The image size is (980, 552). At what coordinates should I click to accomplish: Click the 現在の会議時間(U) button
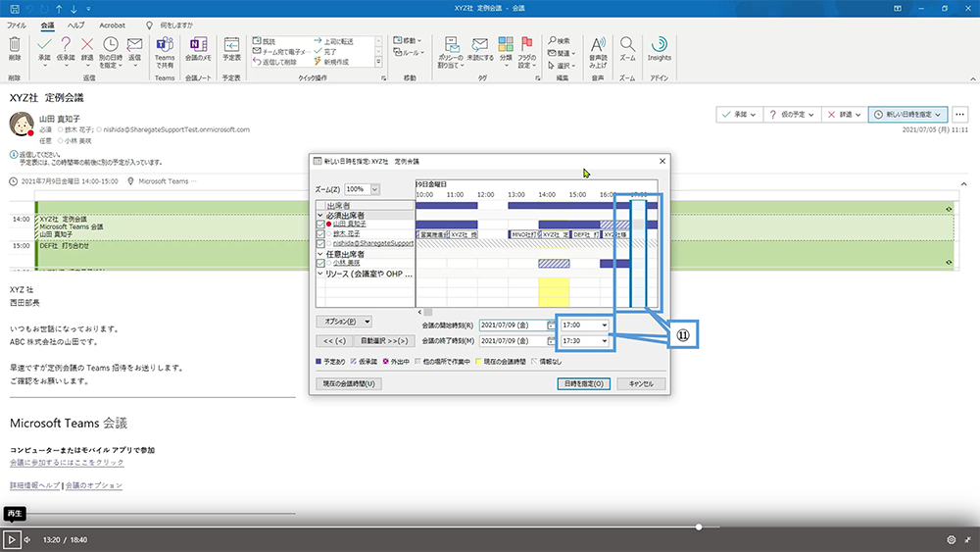click(x=349, y=383)
